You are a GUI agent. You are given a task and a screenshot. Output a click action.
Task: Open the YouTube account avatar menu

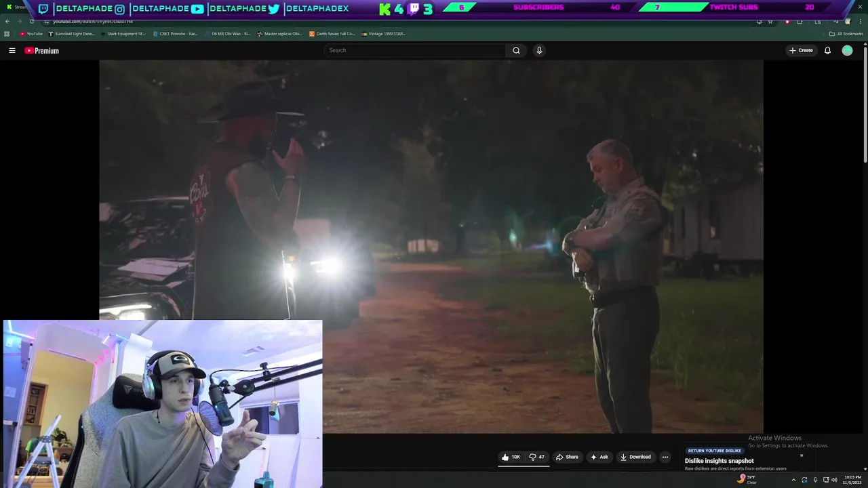847,50
